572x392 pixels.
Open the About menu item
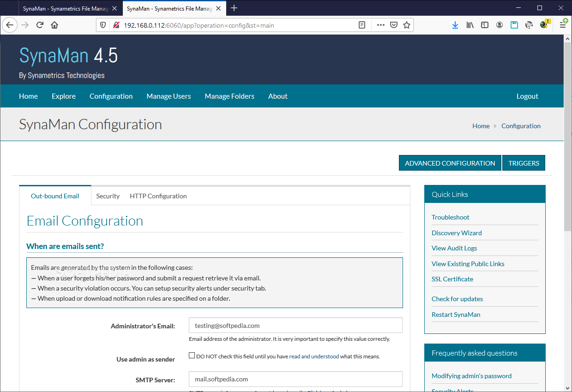(x=278, y=96)
